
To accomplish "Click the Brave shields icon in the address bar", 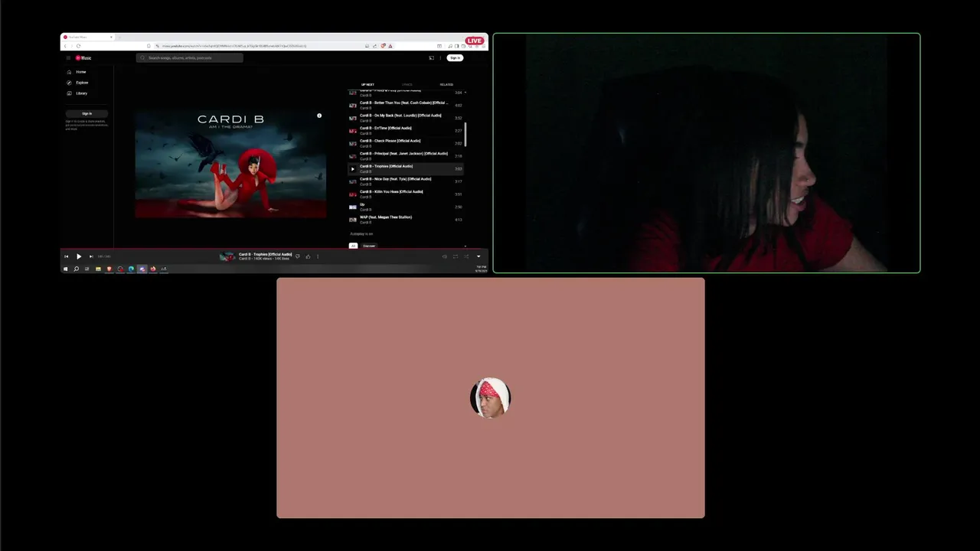I will click(x=383, y=46).
